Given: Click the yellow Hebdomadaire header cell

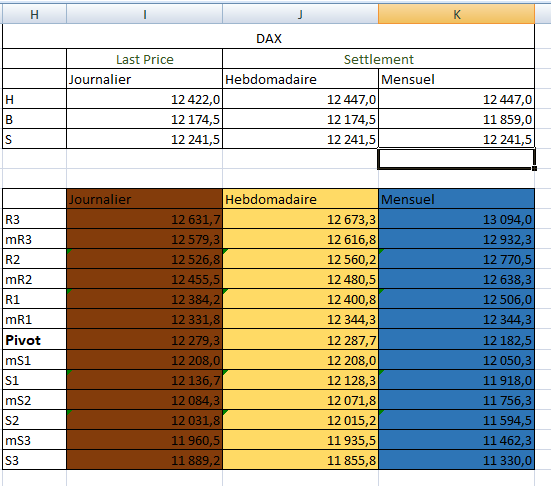Looking at the screenshot, I should pos(300,199).
